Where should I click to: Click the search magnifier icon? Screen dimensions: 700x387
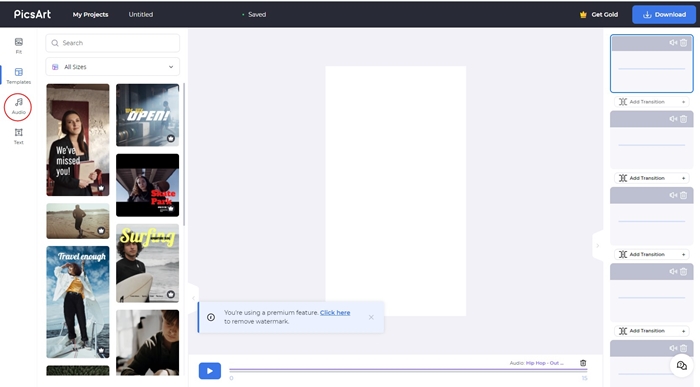point(55,43)
